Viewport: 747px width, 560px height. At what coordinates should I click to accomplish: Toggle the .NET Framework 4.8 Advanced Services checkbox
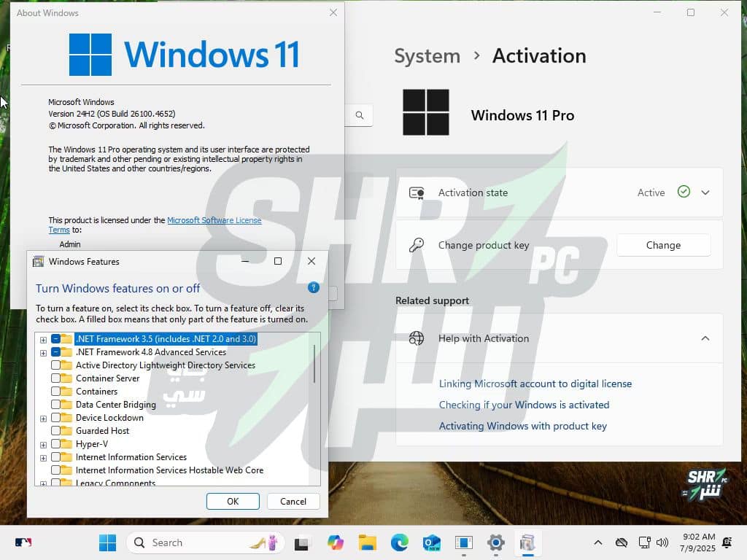pos(55,352)
